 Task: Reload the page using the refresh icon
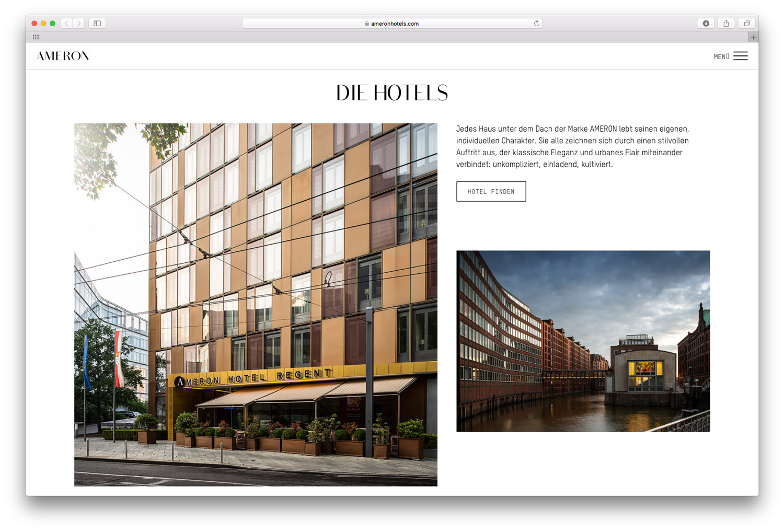click(536, 24)
